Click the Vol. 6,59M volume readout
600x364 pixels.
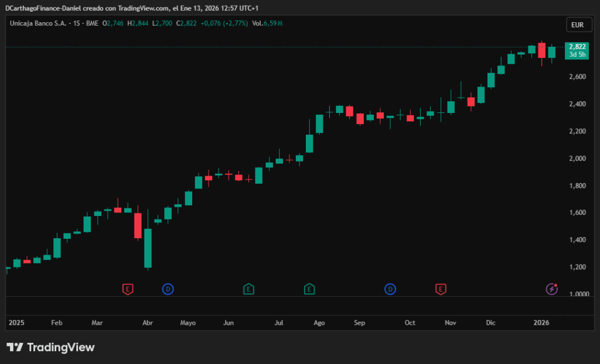point(267,23)
